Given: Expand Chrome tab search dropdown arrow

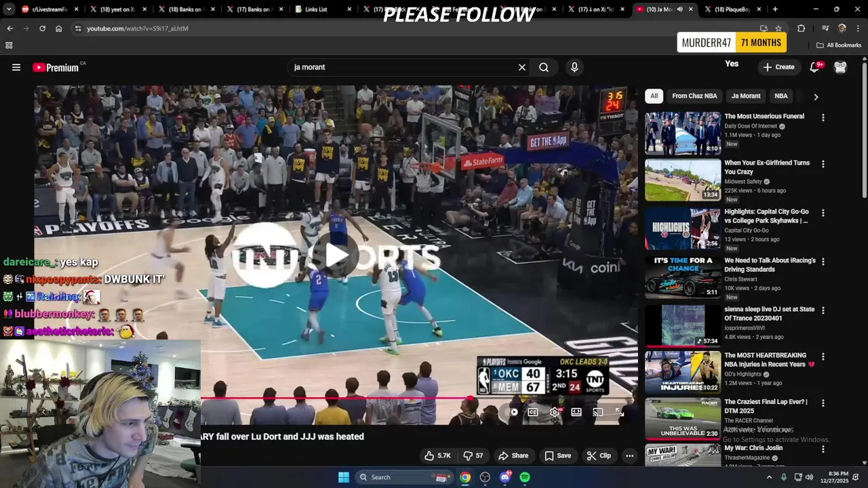Looking at the screenshot, I should pos(9,9).
